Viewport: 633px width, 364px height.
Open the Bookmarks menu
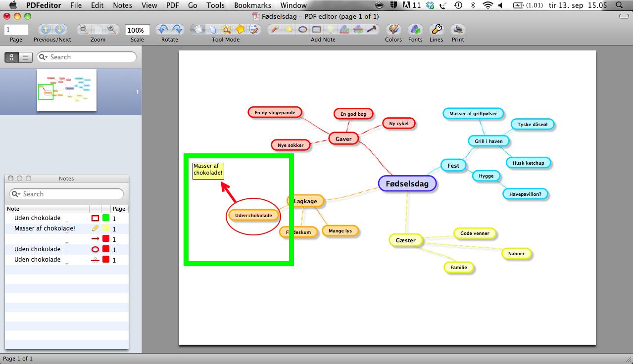252,5
